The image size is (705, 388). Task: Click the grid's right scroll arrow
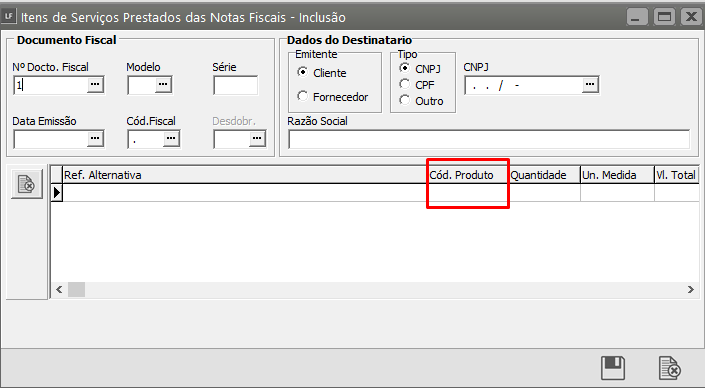click(x=691, y=290)
